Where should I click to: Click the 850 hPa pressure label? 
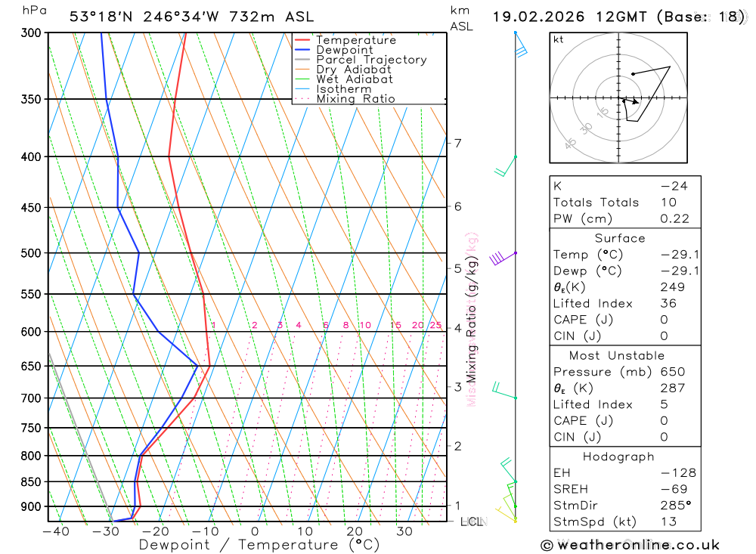coord(31,481)
